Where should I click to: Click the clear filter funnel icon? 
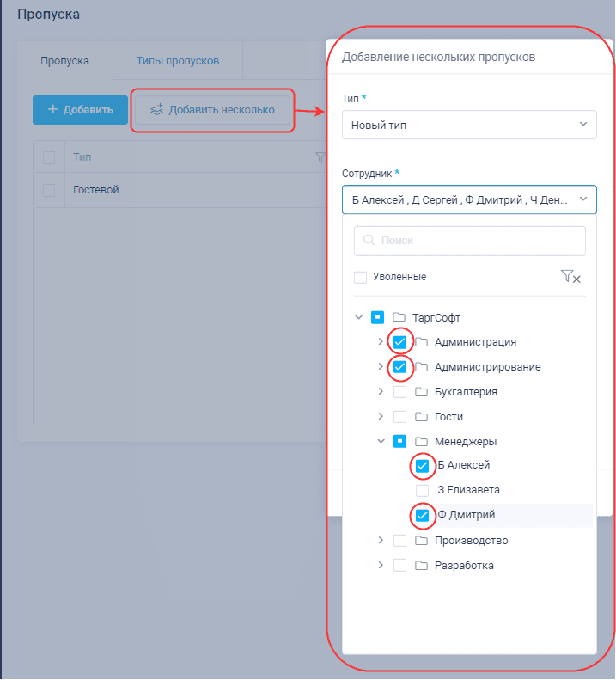coord(570,277)
